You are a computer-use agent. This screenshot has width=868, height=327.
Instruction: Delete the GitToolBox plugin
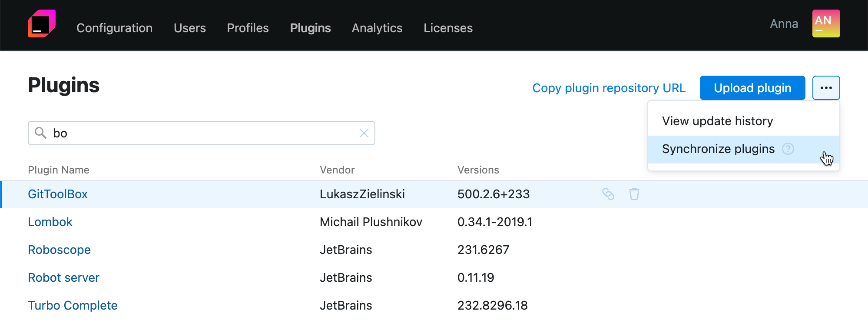point(634,194)
